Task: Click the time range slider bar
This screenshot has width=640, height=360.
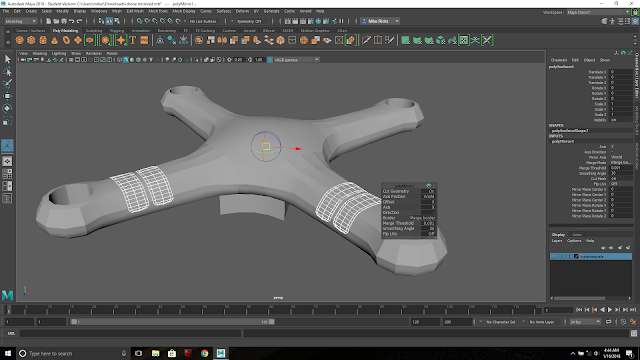Action: (x=172, y=322)
